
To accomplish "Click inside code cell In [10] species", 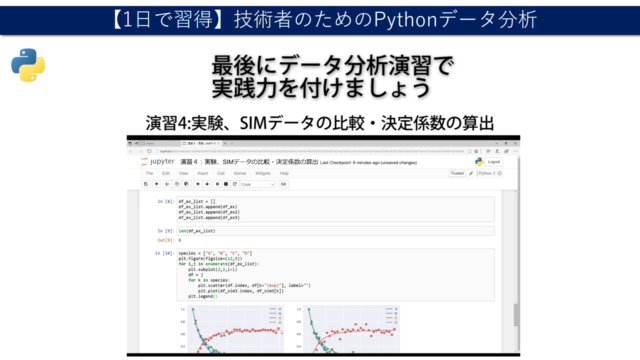I will point(336,275).
